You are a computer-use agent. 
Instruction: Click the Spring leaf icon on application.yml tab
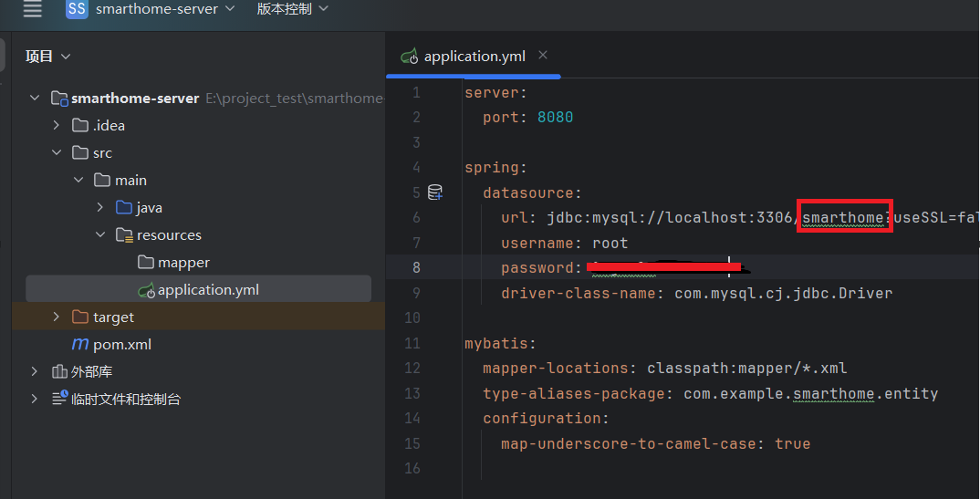(x=410, y=57)
